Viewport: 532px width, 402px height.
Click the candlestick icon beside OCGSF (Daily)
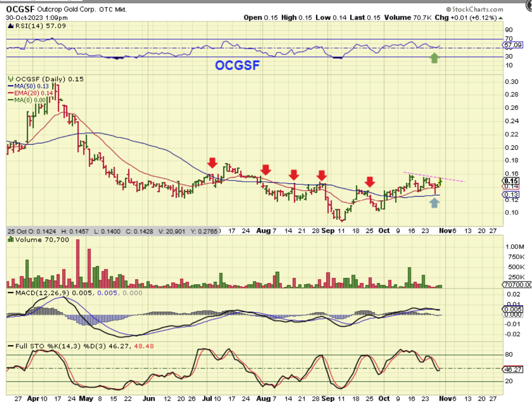coord(11,79)
